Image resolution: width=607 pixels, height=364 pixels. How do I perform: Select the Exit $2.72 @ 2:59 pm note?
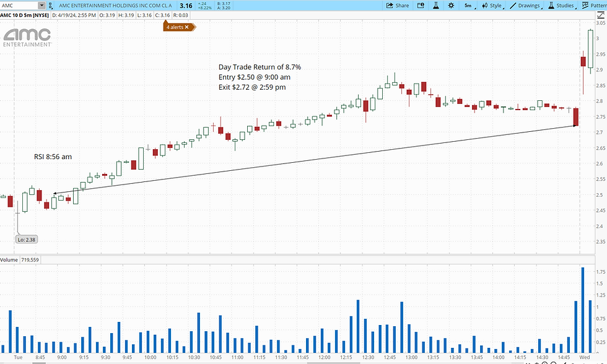(252, 87)
